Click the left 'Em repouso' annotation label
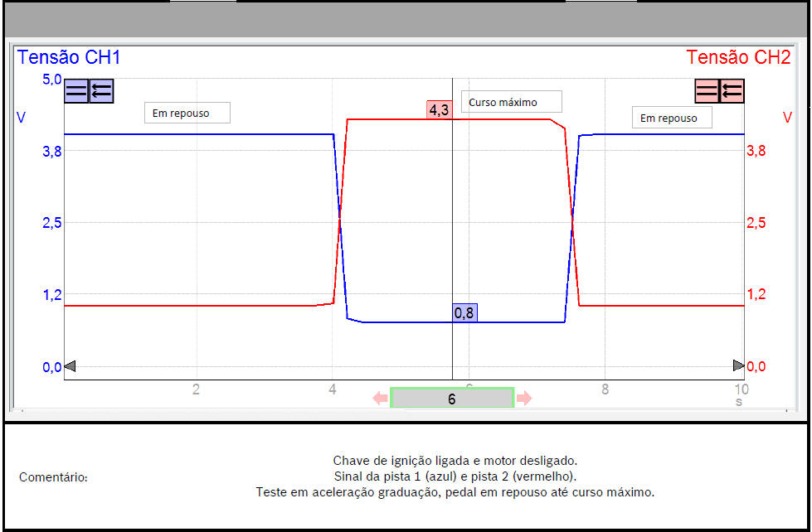The image size is (812, 532). (187, 113)
